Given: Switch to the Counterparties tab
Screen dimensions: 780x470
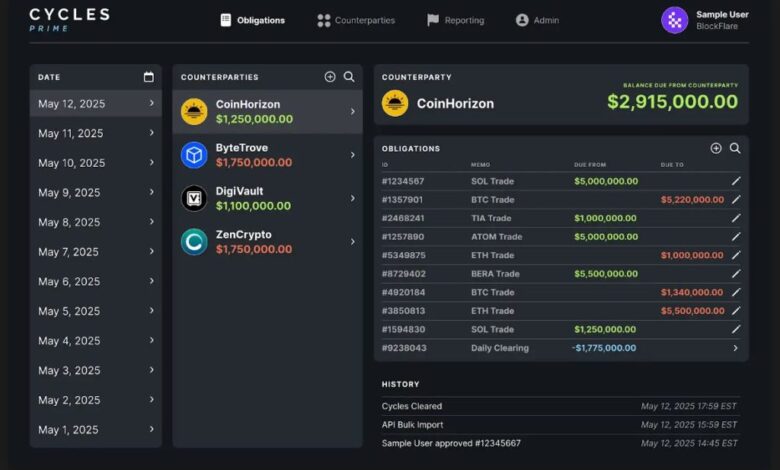Looking at the screenshot, I should pos(356,20).
